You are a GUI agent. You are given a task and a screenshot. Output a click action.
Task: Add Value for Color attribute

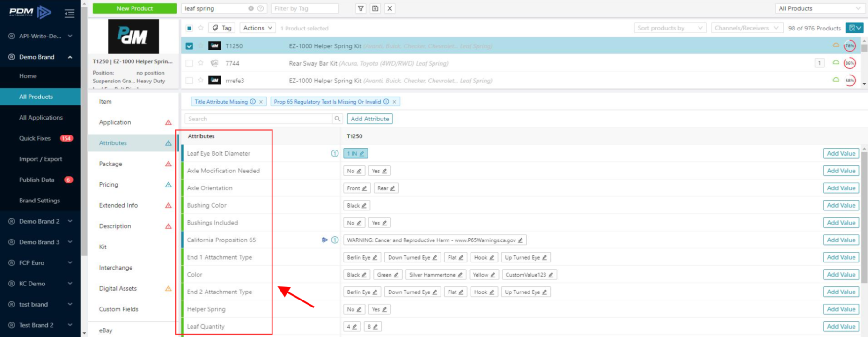[841, 275]
